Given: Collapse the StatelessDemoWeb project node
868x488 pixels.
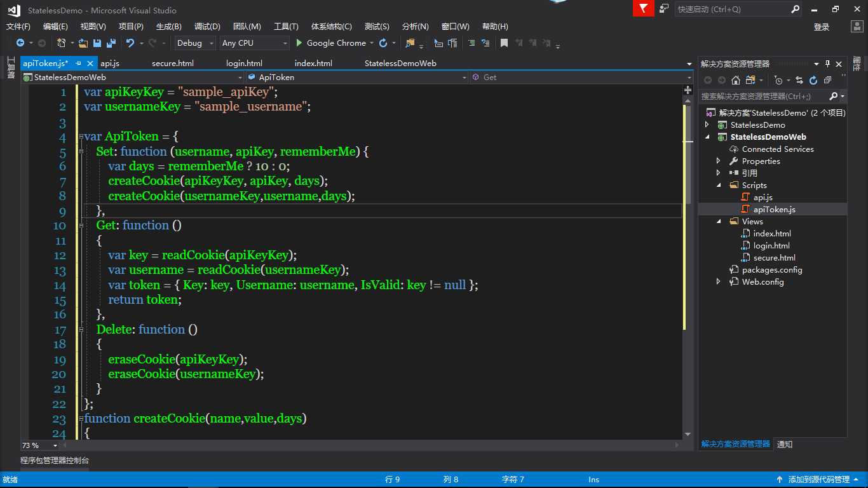Looking at the screenshot, I should click(x=707, y=137).
